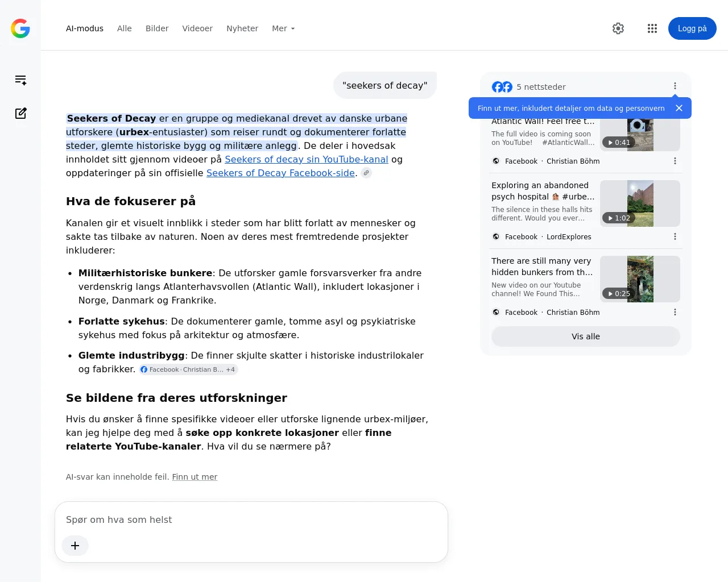Open three-dot menu beside 5 nettsteder
The height and width of the screenshot is (582, 728).
coord(675,86)
